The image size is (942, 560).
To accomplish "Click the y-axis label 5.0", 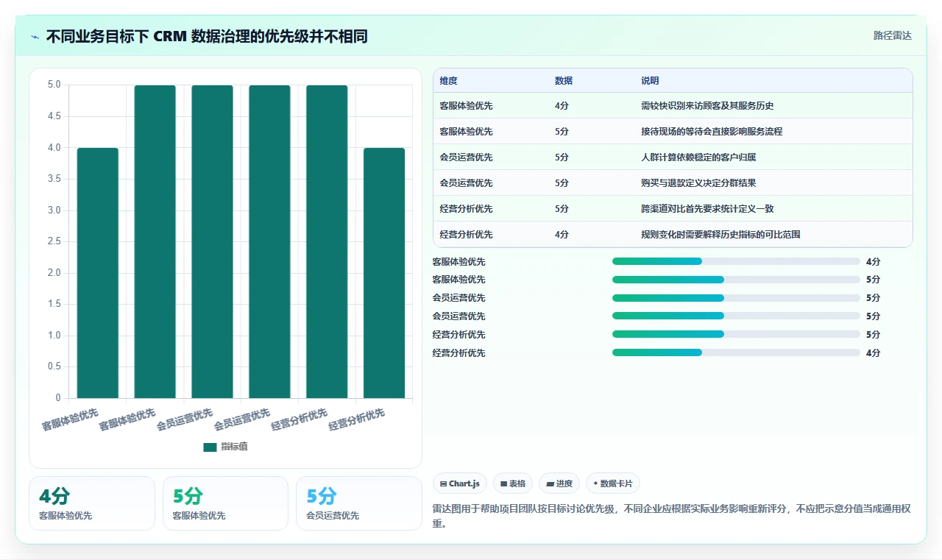I will [x=54, y=85].
